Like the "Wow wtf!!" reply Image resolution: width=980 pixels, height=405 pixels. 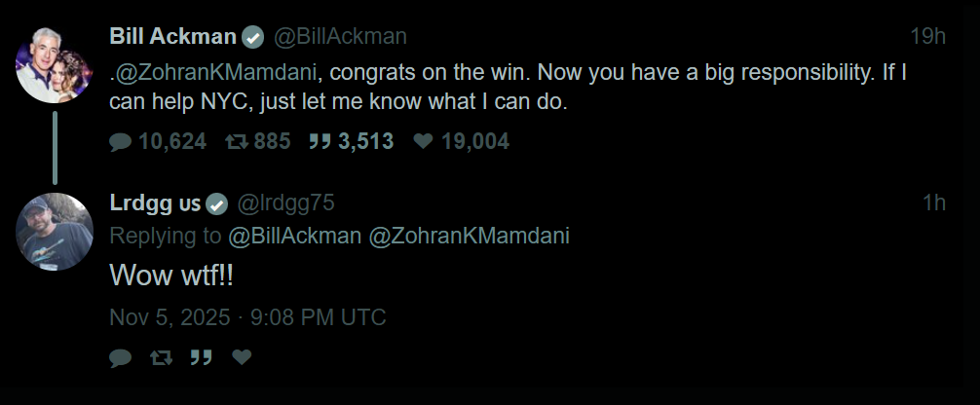click(242, 358)
